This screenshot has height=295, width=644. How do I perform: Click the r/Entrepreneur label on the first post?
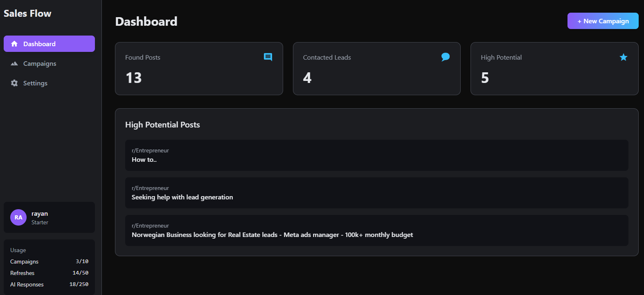coord(150,150)
